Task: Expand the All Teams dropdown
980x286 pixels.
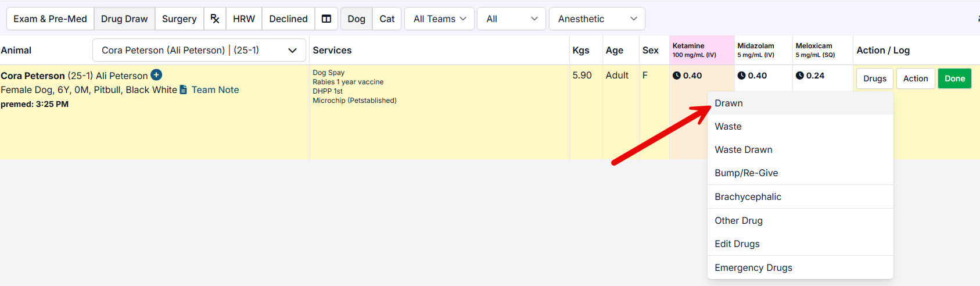Action: (439, 19)
